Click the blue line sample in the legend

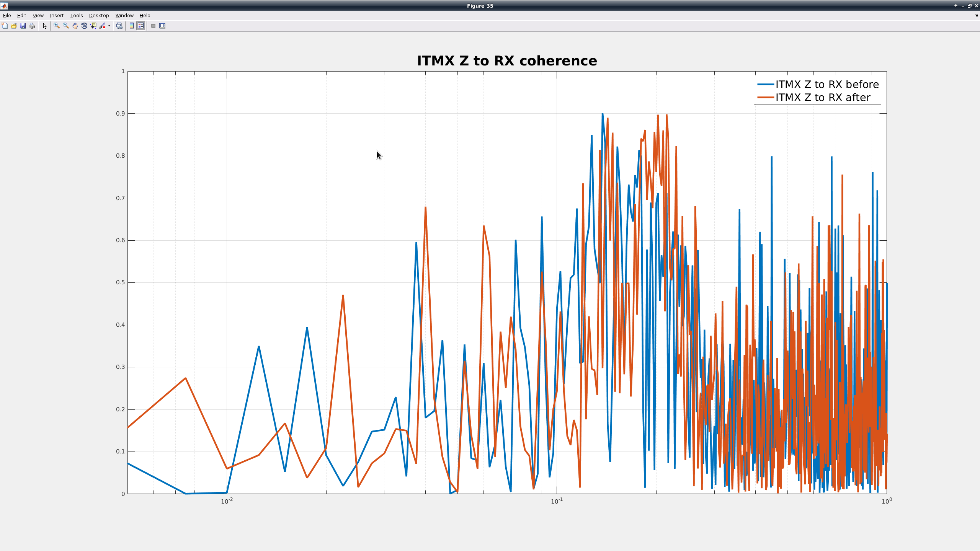click(x=766, y=84)
